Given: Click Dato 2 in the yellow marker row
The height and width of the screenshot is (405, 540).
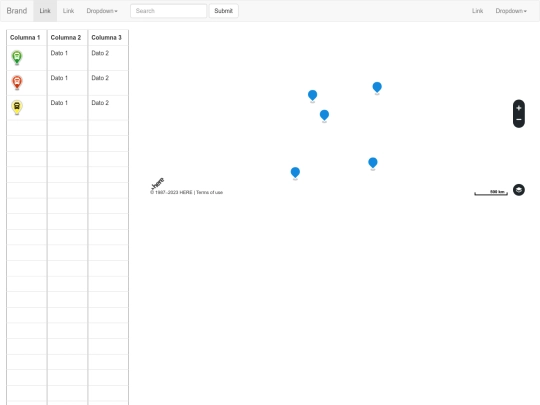Looking at the screenshot, I should coord(100,103).
